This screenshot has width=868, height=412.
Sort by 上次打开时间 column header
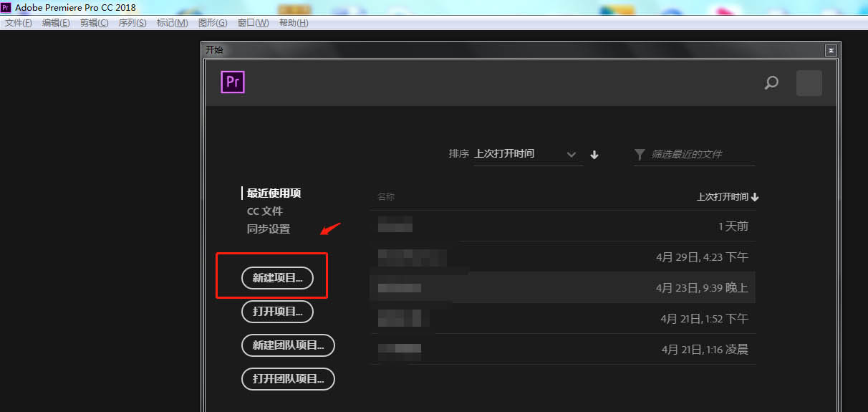click(727, 197)
